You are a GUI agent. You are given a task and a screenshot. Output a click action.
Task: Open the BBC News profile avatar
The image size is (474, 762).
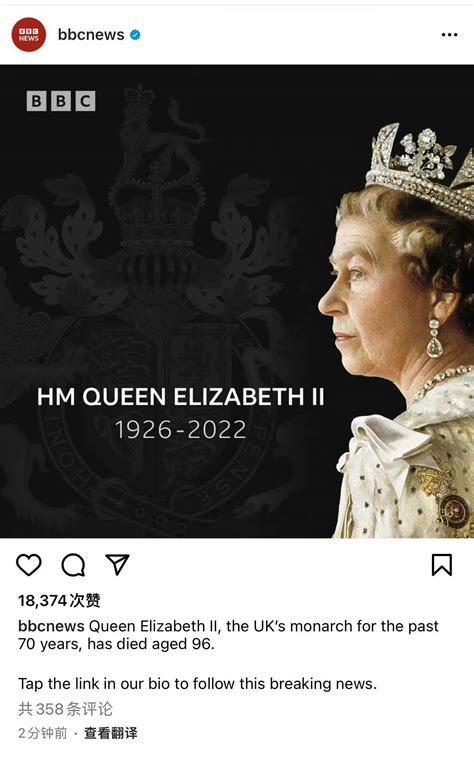(29, 35)
